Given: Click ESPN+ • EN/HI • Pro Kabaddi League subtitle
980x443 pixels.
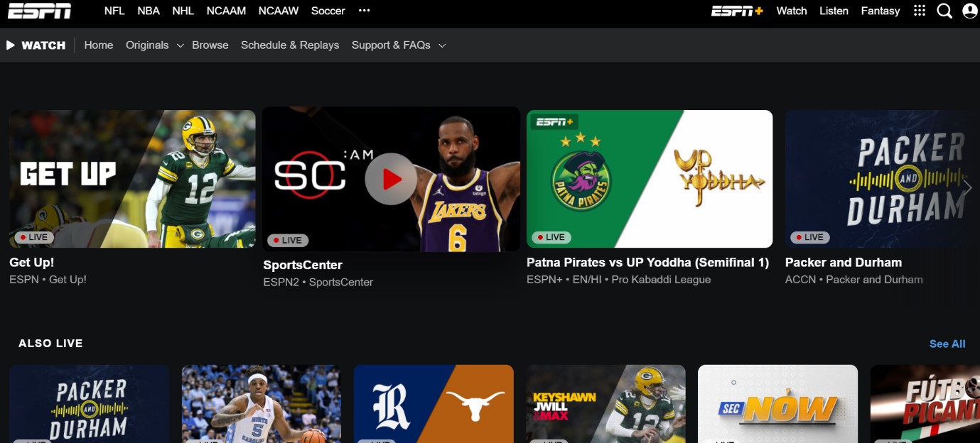Looking at the screenshot, I should 618,279.
